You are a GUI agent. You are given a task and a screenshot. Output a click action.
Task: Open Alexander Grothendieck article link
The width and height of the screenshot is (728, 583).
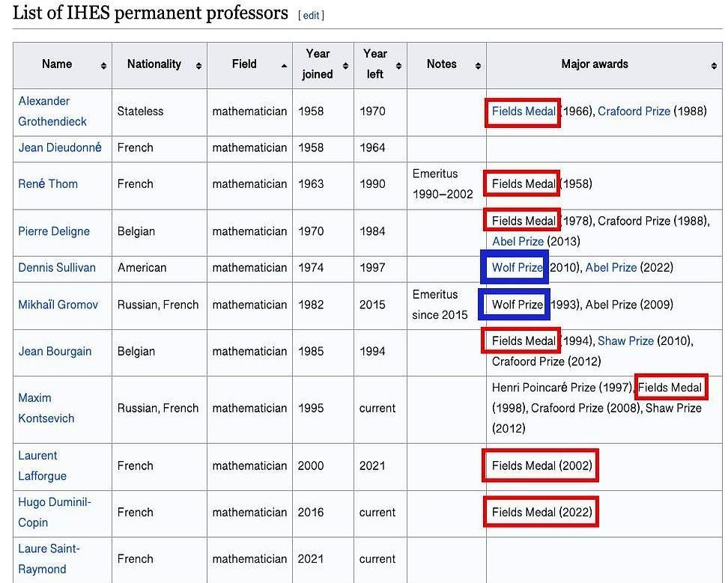52,112
